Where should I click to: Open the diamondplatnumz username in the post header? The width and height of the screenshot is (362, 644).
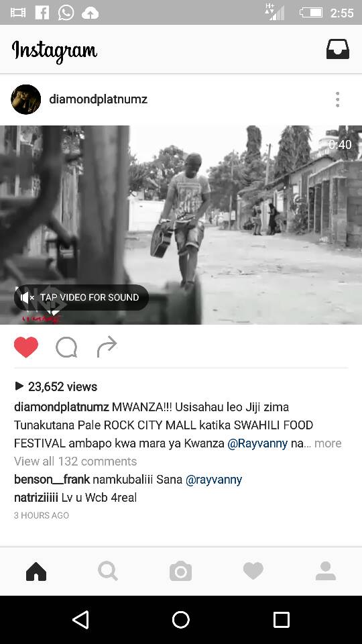coord(98,99)
